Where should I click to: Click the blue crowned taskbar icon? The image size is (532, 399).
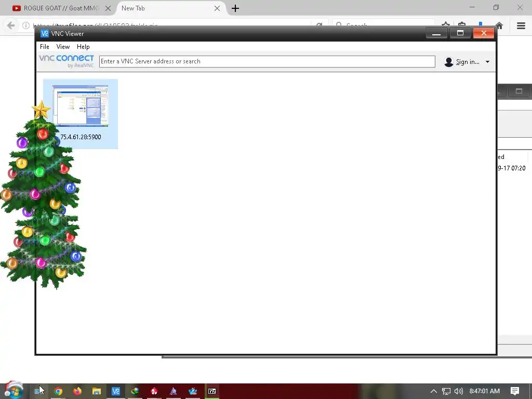(x=193, y=391)
